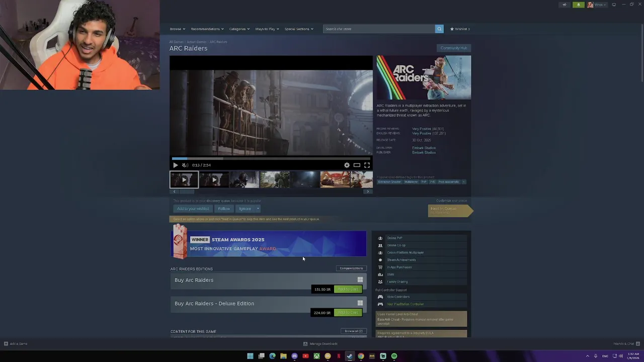Open the video settings gear icon

tap(347, 165)
